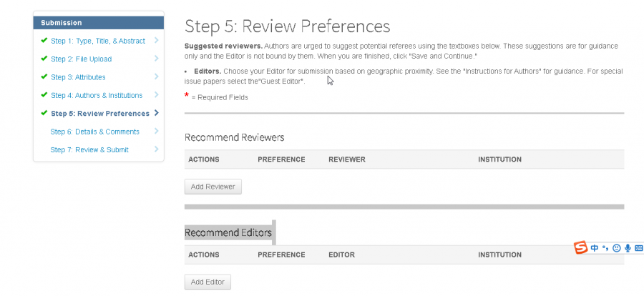644x296 pixels.
Task: Select Step 3: Attributes in sidebar
Action: click(78, 77)
